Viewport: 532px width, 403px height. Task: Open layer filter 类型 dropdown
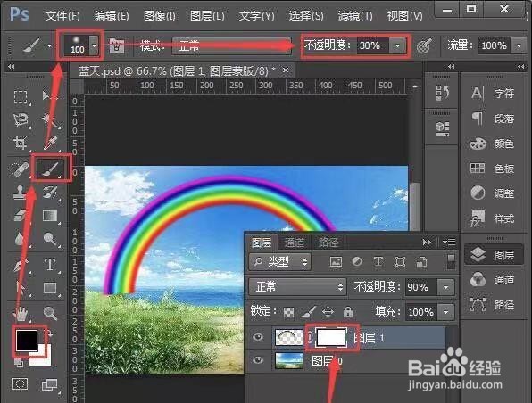pyautogui.click(x=280, y=261)
